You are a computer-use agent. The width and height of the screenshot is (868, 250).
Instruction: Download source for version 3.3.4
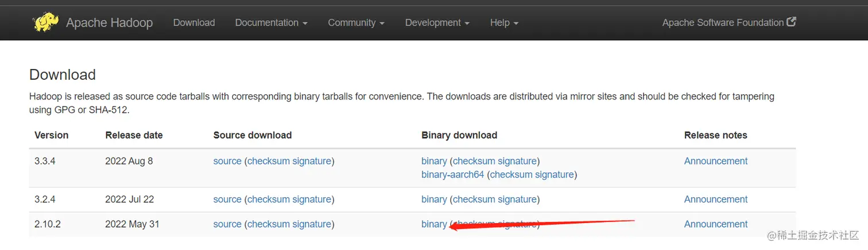click(x=227, y=161)
